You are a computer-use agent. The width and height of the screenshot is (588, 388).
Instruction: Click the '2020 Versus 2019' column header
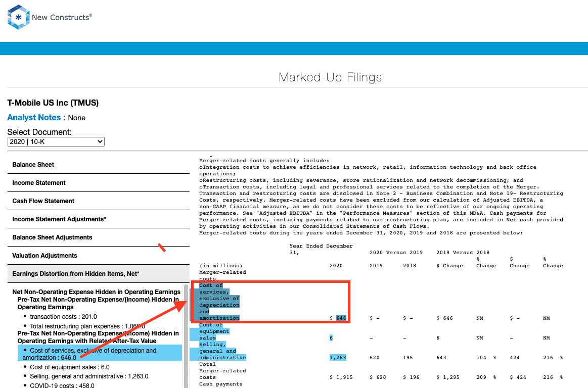pyautogui.click(x=396, y=253)
